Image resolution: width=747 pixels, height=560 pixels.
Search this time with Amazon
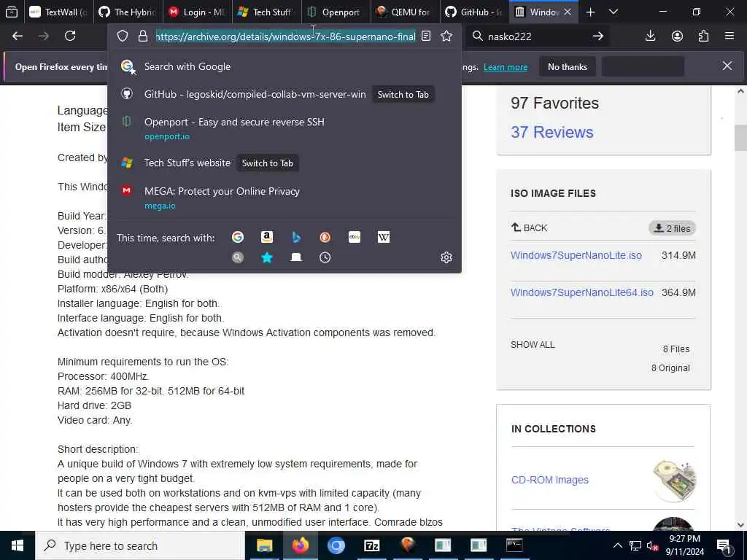click(x=267, y=237)
